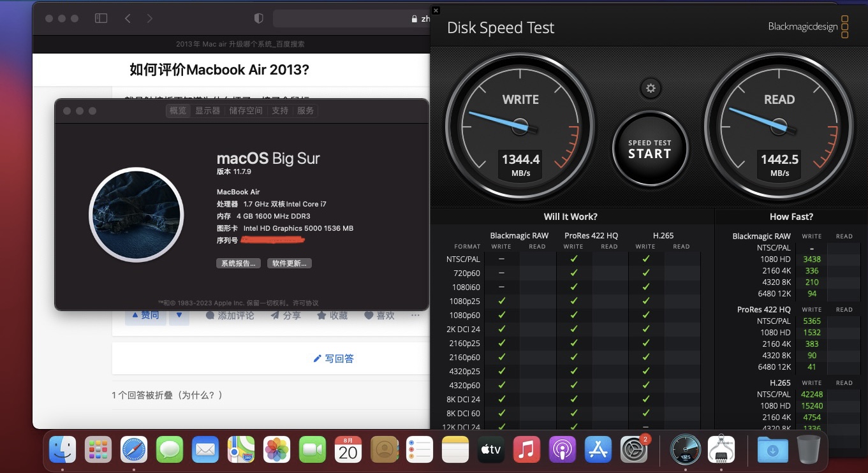The height and width of the screenshot is (473, 868).
Task: Upvote the answer with 赞同
Action: click(146, 316)
